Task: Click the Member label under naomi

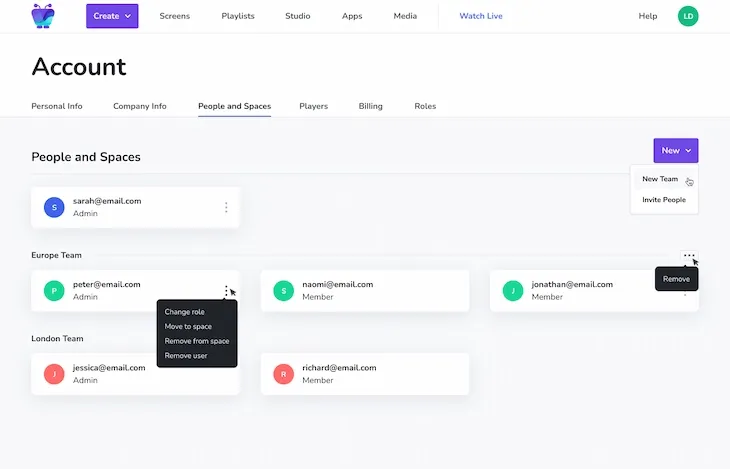Action: tap(318, 297)
